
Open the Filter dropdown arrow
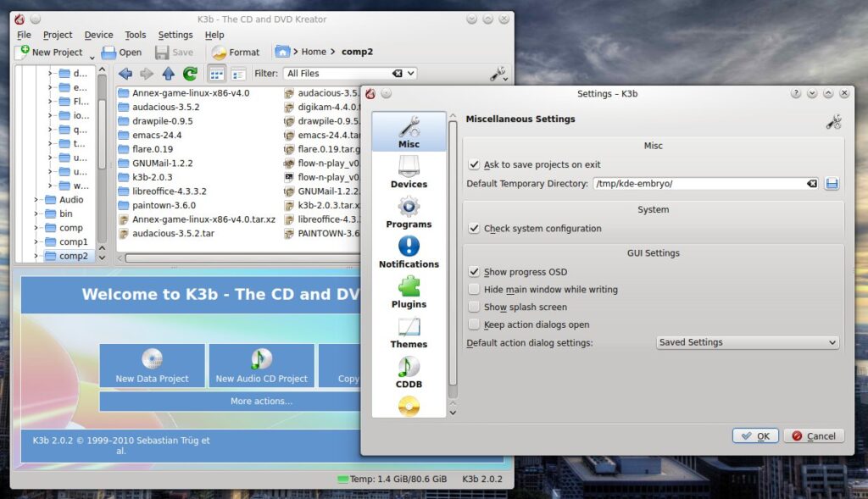pos(411,73)
